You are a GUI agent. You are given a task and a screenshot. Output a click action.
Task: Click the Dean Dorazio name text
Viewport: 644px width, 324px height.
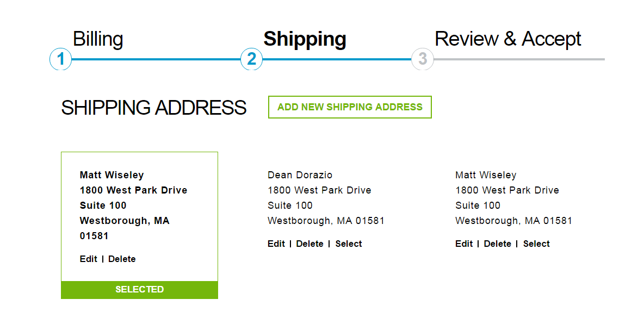(300, 175)
